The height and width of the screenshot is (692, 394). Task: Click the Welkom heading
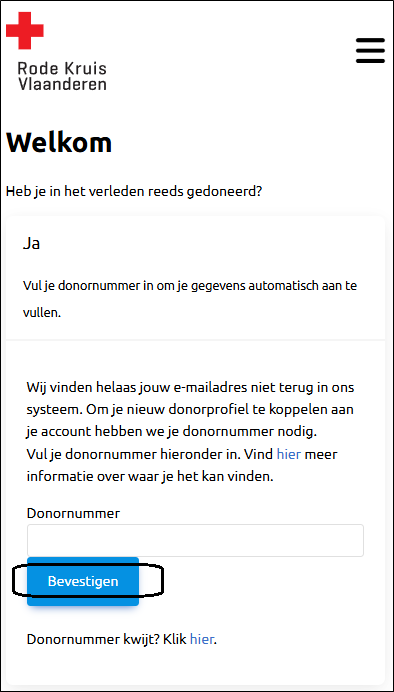click(59, 142)
